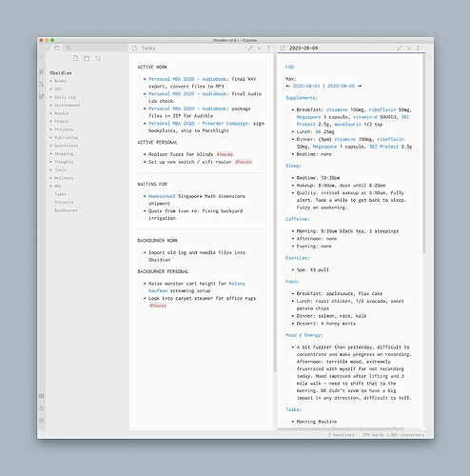Create a new note in file explorer

click(75, 58)
